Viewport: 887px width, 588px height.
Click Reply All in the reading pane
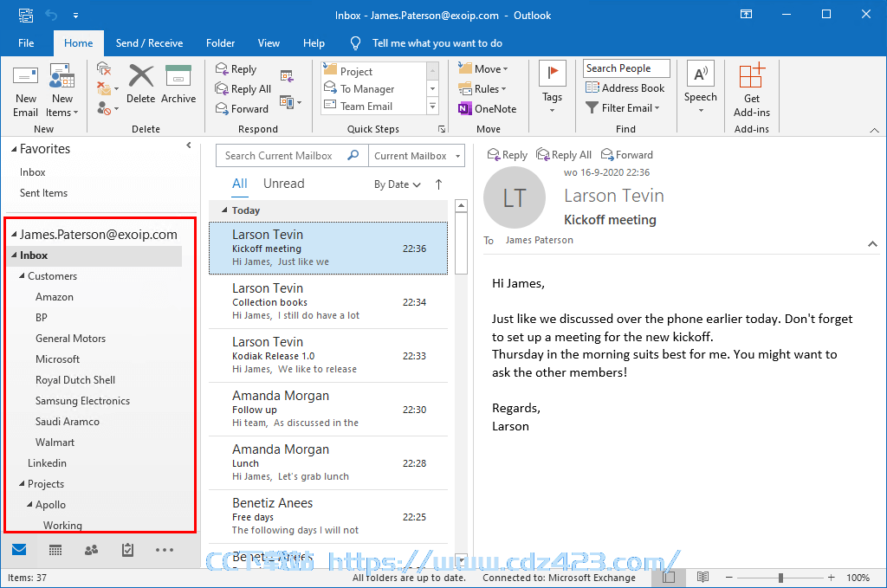point(564,154)
